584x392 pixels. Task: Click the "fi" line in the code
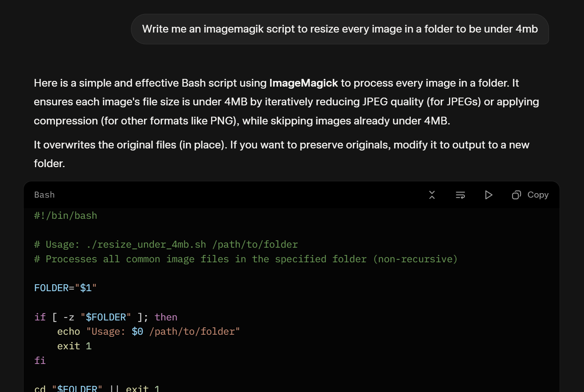40,361
